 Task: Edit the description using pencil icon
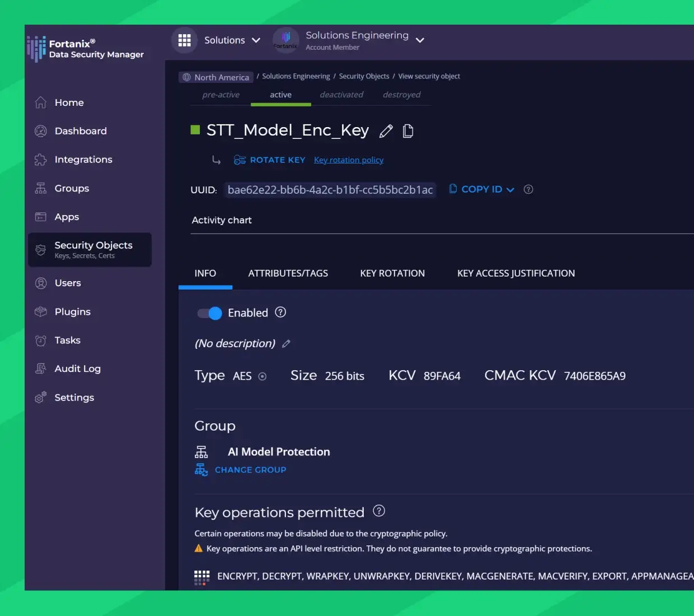pos(286,344)
